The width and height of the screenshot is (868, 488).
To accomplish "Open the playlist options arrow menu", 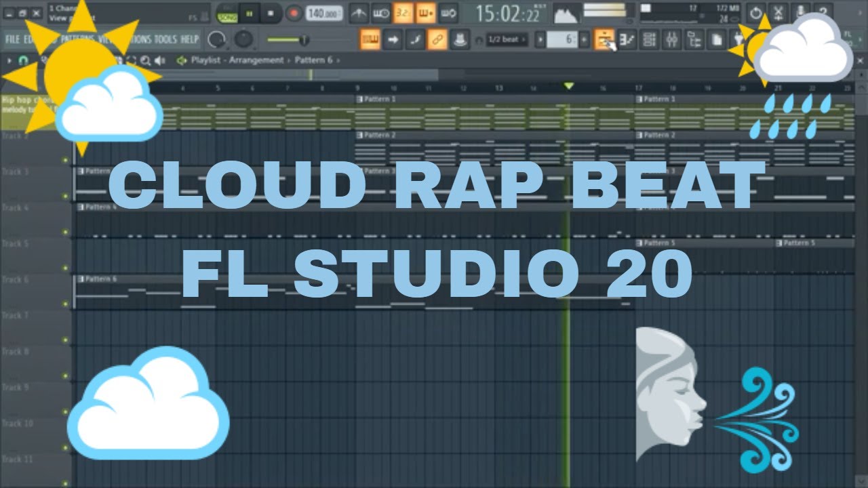I will point(9,60).
